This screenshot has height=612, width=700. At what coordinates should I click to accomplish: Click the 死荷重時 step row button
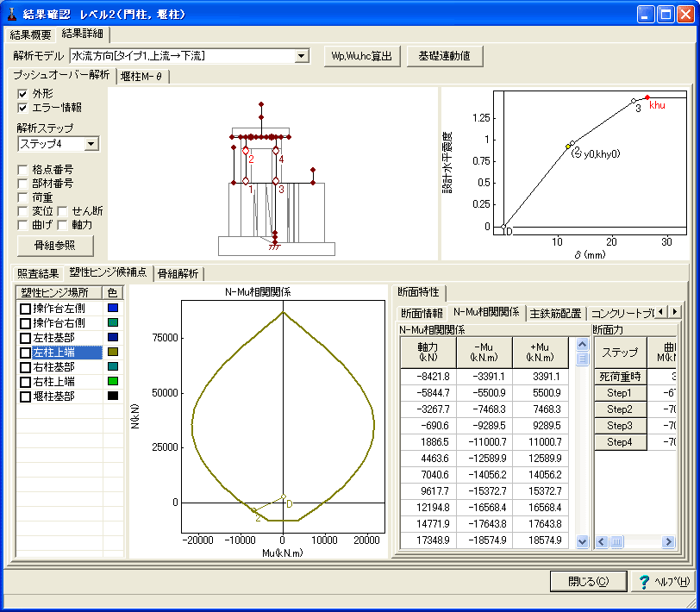620,377
